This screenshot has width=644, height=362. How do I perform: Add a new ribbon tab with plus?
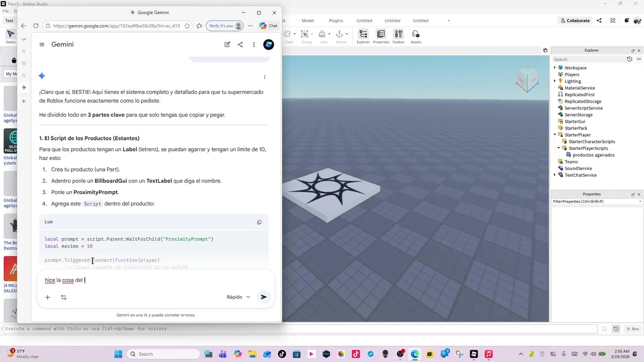pyautogui.click(x=449, y=21)
